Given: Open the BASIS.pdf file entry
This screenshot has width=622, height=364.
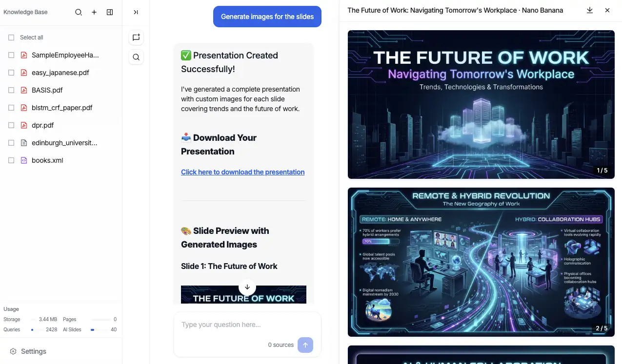Looking at the screenshot, I should point(47,90).
